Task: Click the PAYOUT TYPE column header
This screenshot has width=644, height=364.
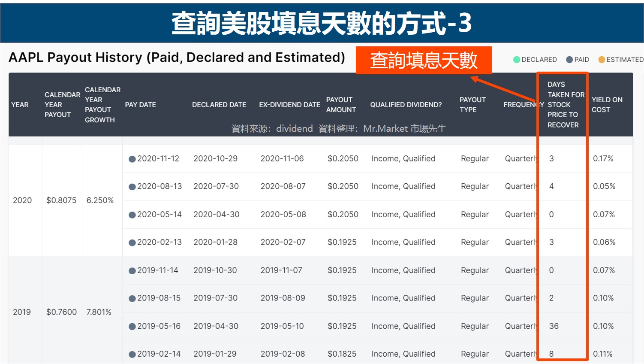Action: (472, 105)
